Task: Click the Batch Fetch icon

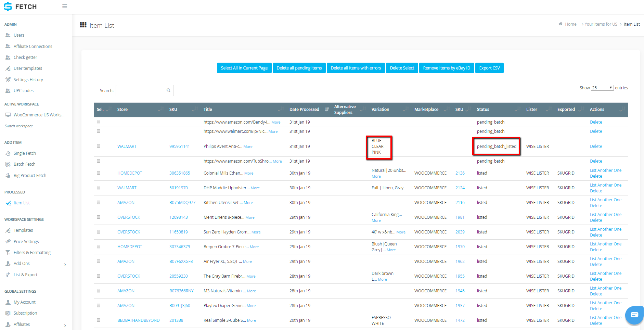Action: 8,164
